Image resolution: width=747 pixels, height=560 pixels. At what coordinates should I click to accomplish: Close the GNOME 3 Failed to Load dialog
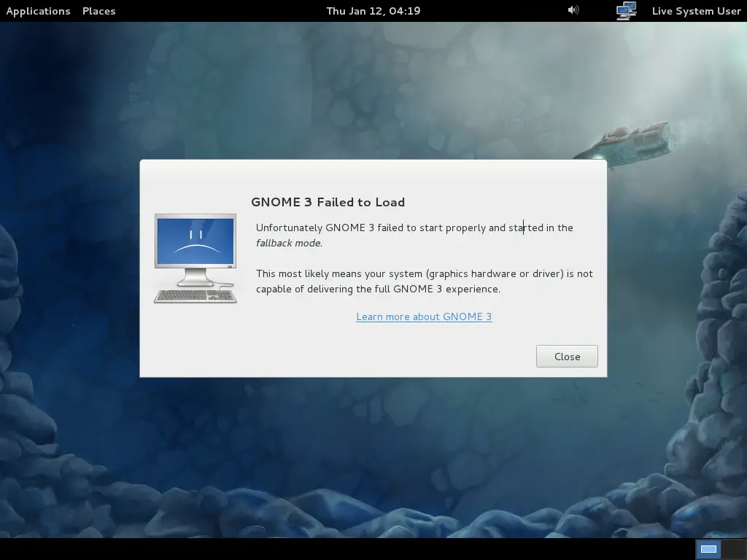(567, 356)
